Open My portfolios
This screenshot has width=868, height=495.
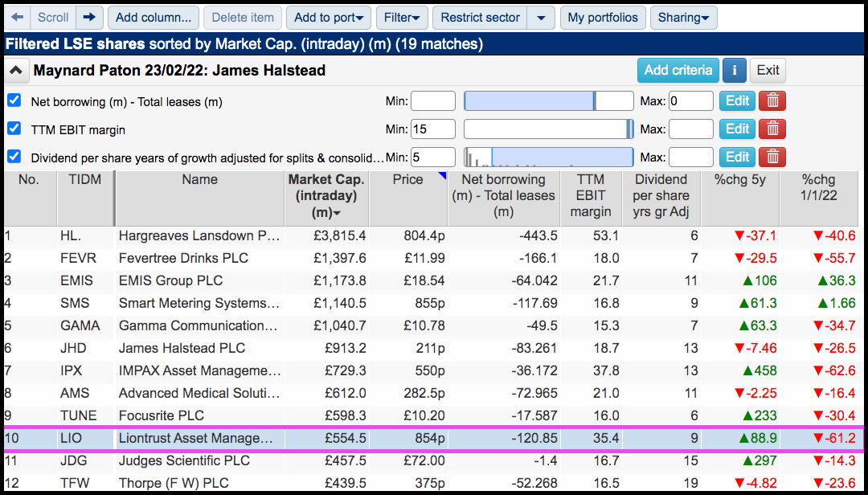pyautogui.click(x=603, y=18)
